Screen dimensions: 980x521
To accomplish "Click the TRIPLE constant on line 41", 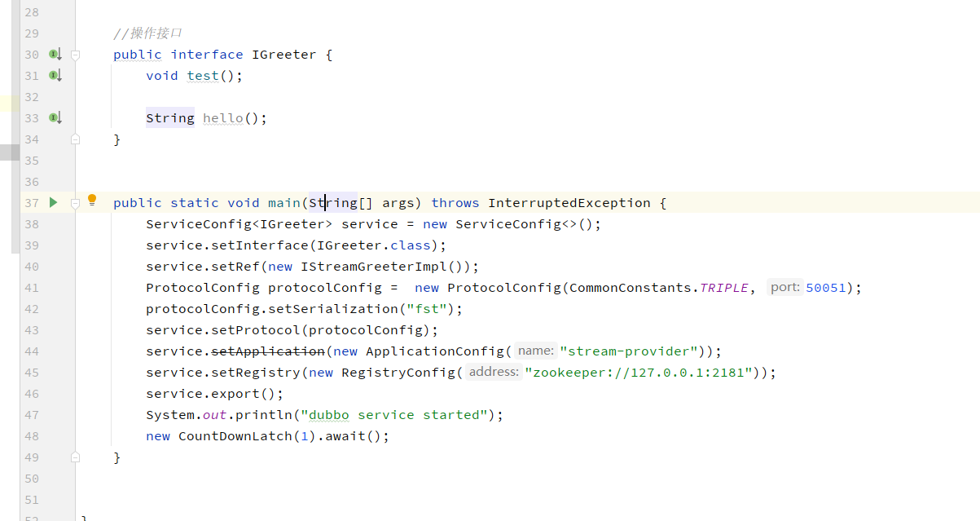I will coord(723,287).
